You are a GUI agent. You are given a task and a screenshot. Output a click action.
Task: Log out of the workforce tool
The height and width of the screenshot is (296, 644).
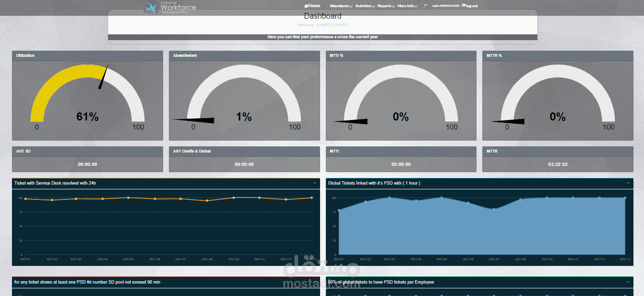coord(470,6)
